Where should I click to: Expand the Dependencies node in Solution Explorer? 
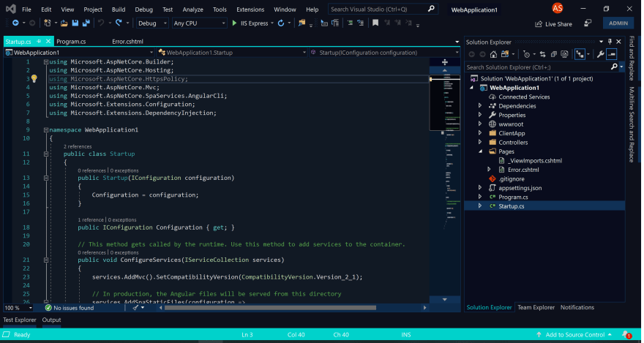(480, 106)
